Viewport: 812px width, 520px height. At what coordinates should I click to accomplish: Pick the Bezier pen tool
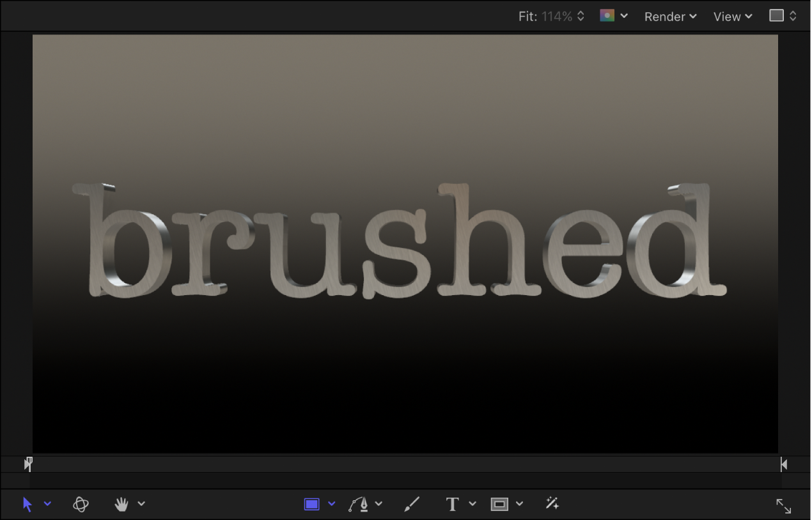[360, 504]
